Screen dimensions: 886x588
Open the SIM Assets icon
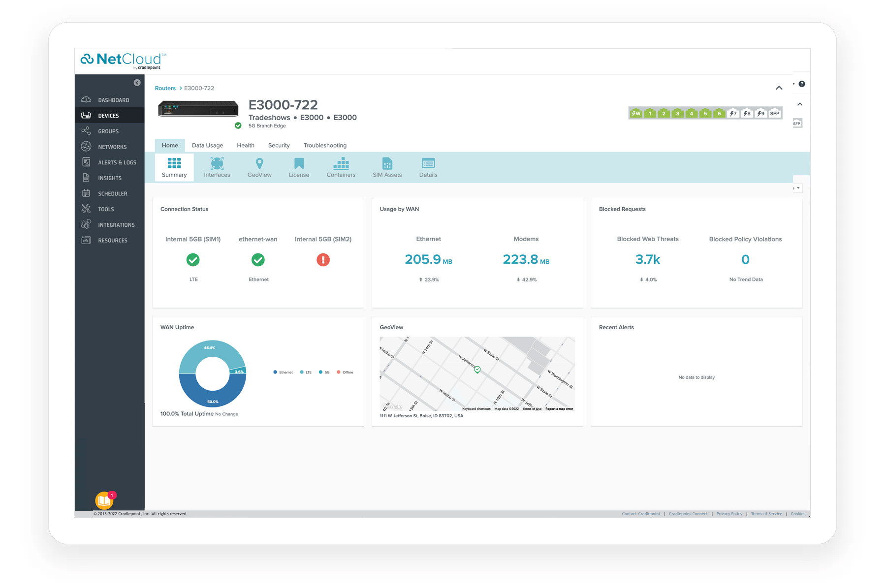[387, 163]
